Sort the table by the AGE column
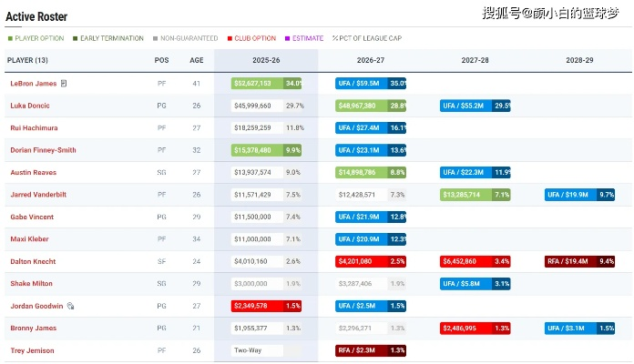The height and width of the screenshot is (364, 634). pyautogui.click(x=197, y=60)
